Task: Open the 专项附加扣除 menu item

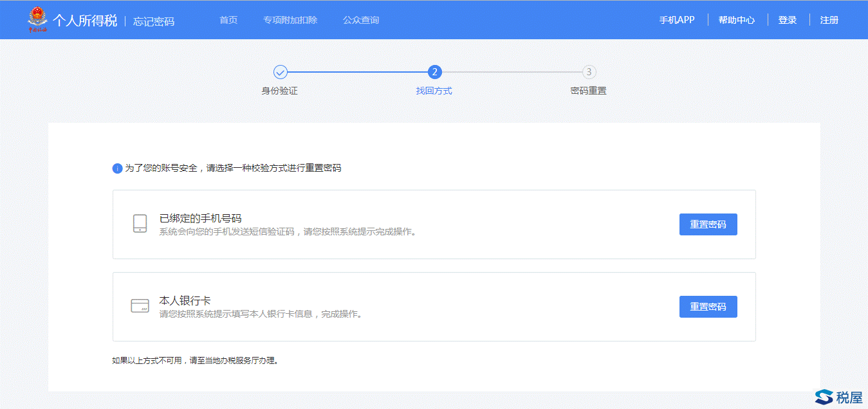Action: 290,20
